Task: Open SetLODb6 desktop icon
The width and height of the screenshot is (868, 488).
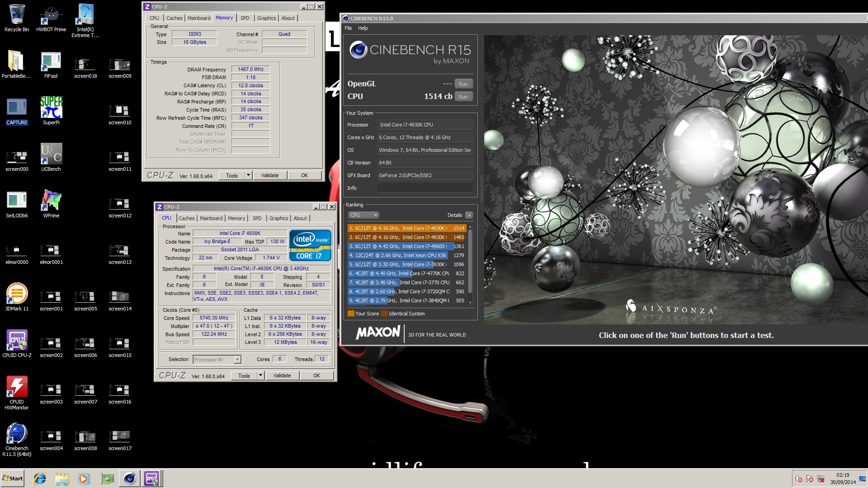Action: (x=17, y=204)
